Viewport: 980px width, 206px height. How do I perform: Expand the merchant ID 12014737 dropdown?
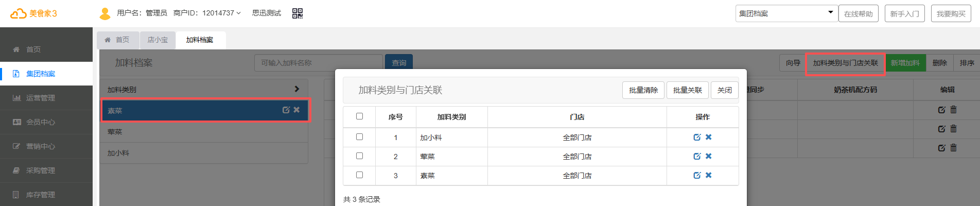pos(222,13)
